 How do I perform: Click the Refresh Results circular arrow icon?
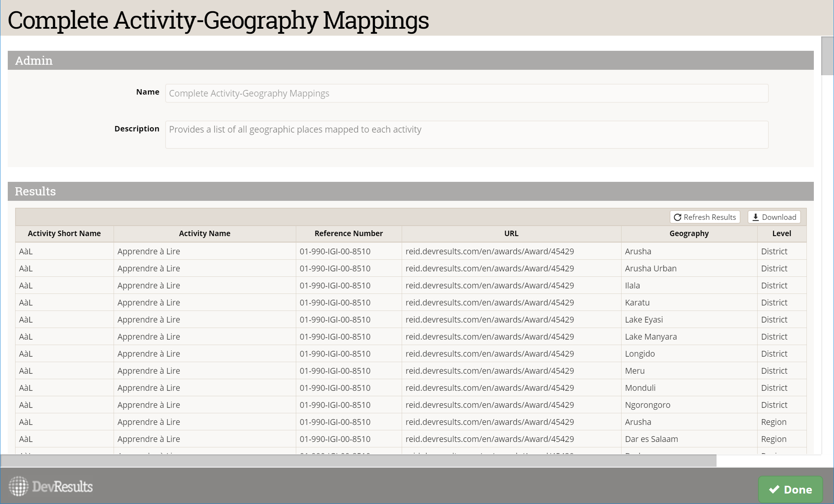tap(677, 217)
